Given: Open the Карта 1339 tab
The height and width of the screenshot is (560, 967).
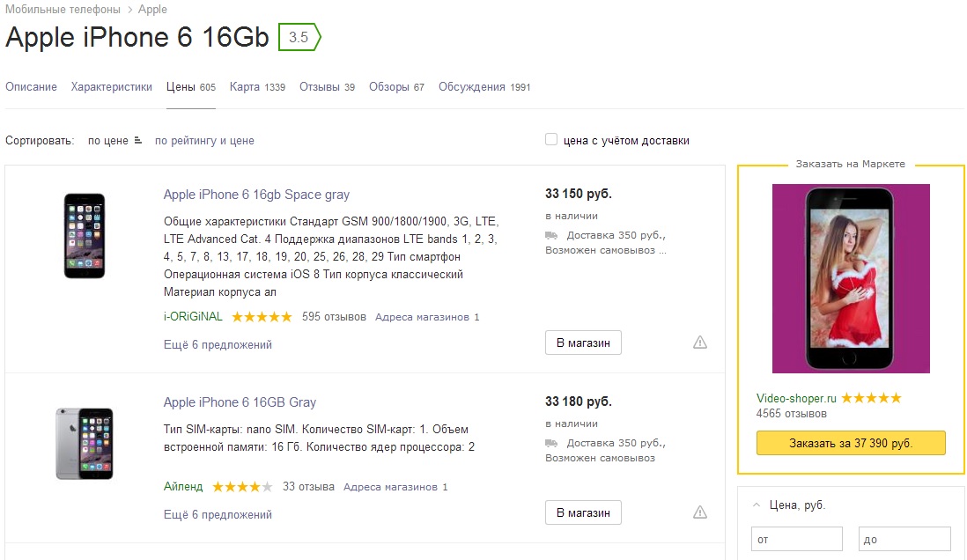Looking at the screenshot, I should coord(258,87).
